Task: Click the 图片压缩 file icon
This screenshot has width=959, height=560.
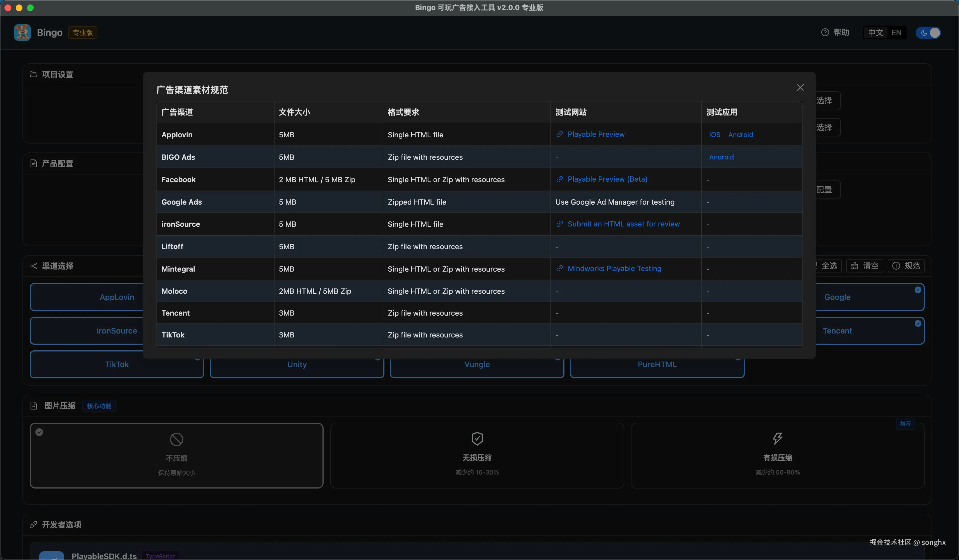Action: pos(33,406)
